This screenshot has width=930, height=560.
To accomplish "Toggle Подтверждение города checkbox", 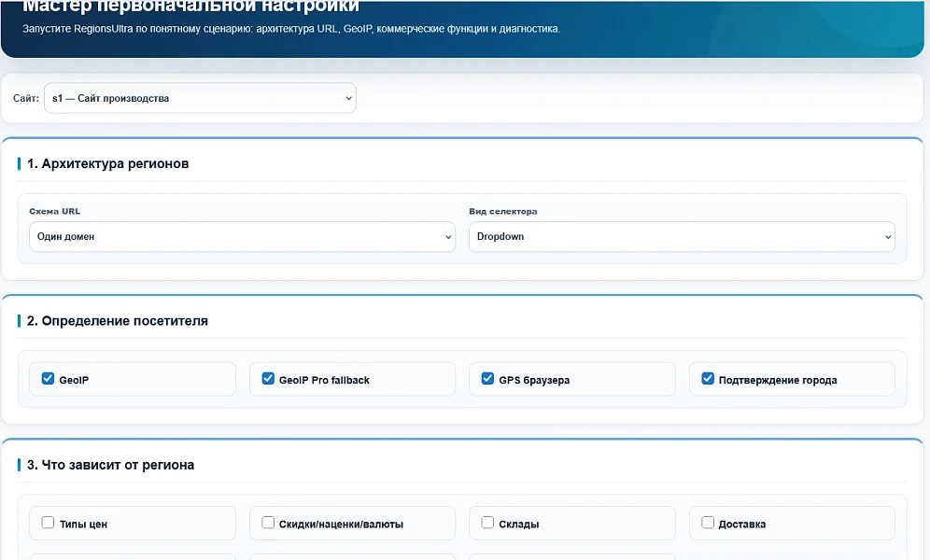I will point(708,379).
